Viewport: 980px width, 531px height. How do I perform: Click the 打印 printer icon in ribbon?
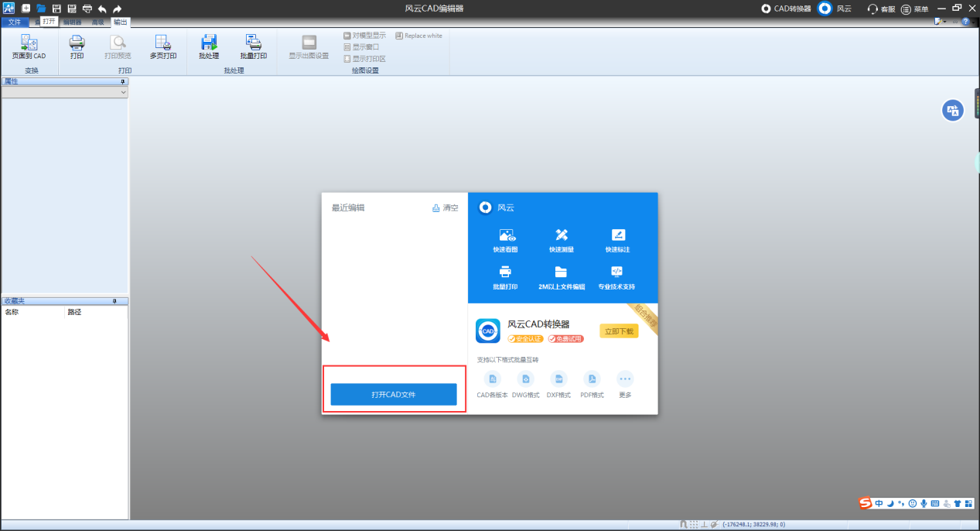tap(77, 46)
